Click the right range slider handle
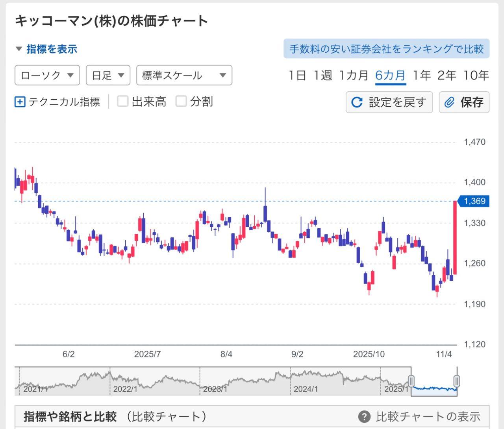The height and width of the screenshot is (429, 504). (456, 381)
